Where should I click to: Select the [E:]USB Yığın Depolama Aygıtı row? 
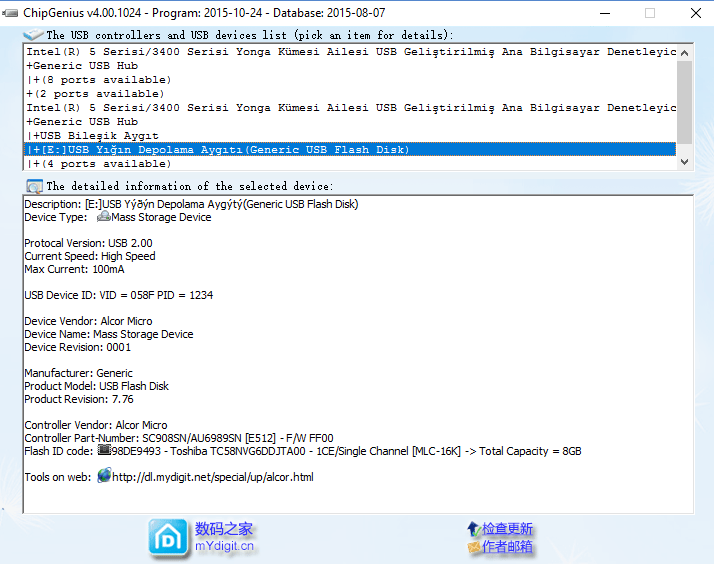350,150
